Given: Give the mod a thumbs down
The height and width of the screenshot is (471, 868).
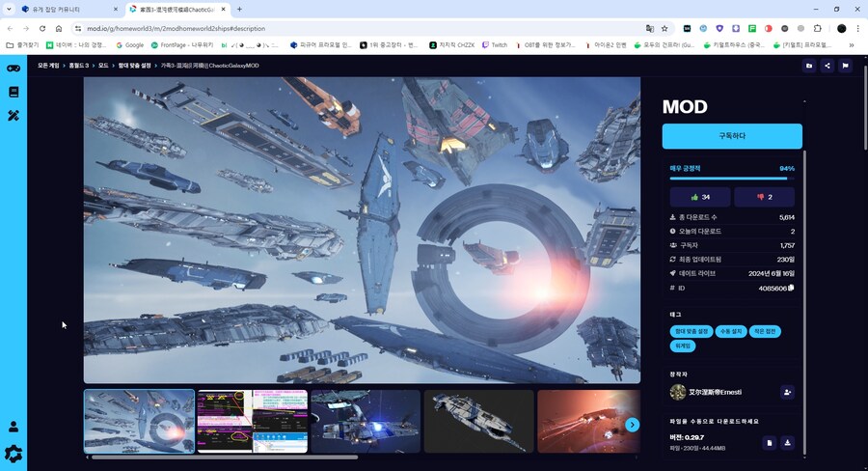Looking at the screenshot, I should 765,197.
